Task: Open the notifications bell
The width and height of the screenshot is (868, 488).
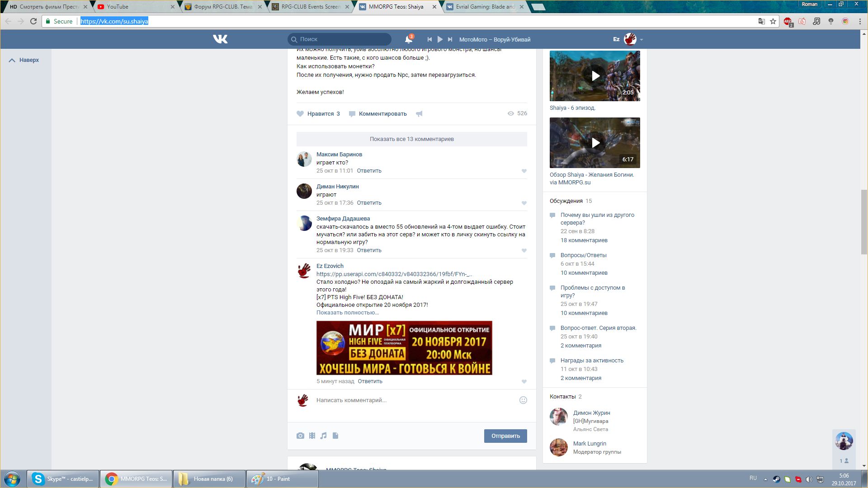Action: [408, 39]
